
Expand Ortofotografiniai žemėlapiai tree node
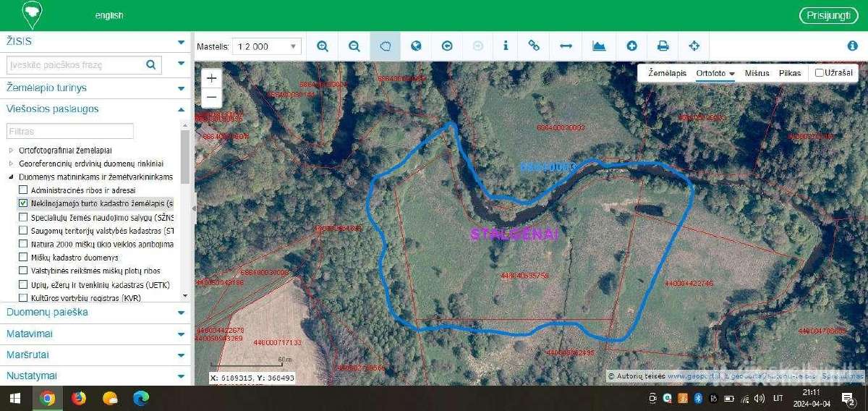point(11,151)
